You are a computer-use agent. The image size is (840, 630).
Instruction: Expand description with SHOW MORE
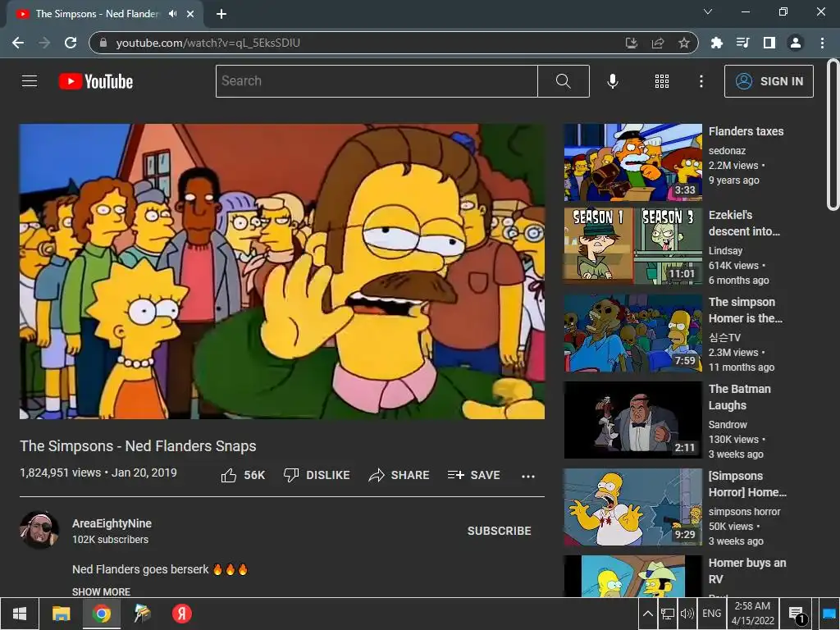[x=101, y=591]
